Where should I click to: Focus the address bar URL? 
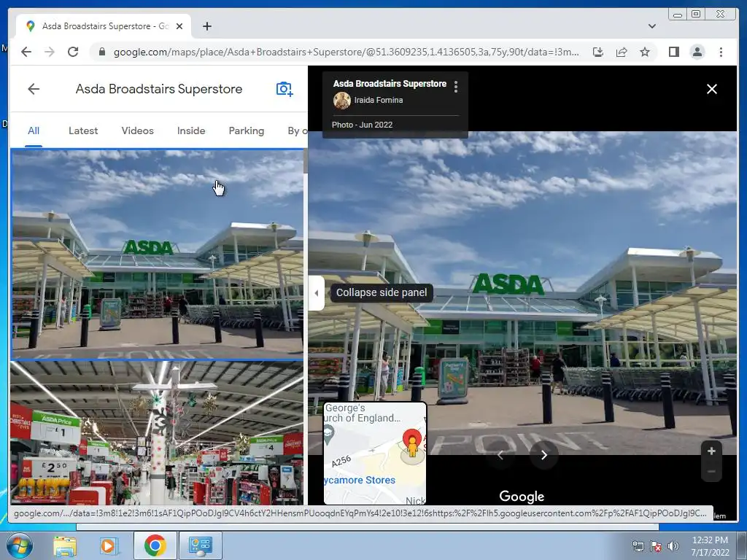coord(346,52)
